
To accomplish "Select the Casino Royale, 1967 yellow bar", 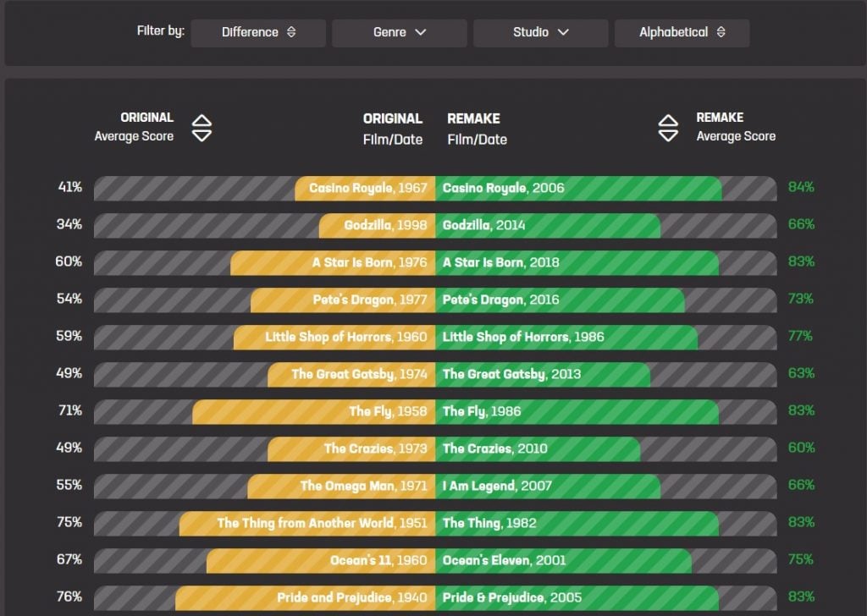I will (366, 188).
